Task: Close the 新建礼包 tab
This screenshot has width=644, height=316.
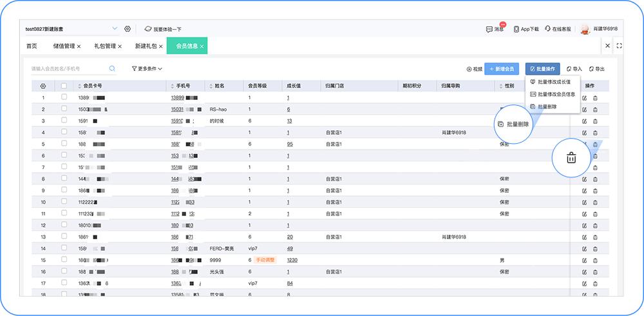Action: pyautogui.click(x=160, y=46)
